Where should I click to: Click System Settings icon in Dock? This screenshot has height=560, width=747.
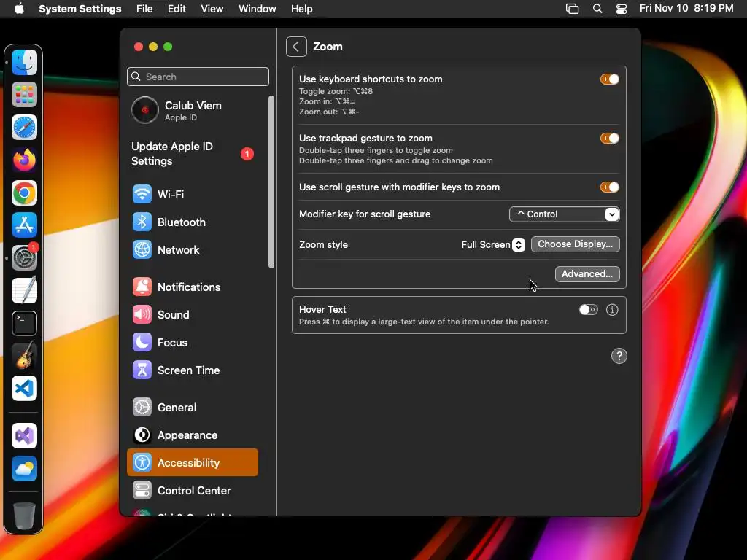(x=24, y=257)
